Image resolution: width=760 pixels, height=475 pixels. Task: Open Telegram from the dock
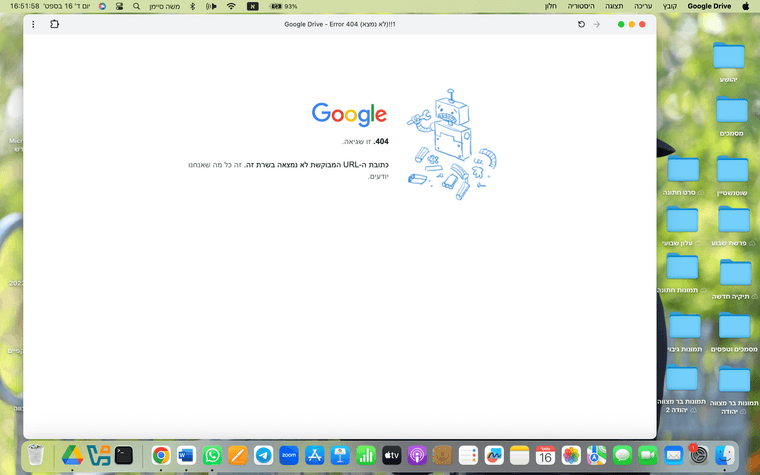[263, 456]
